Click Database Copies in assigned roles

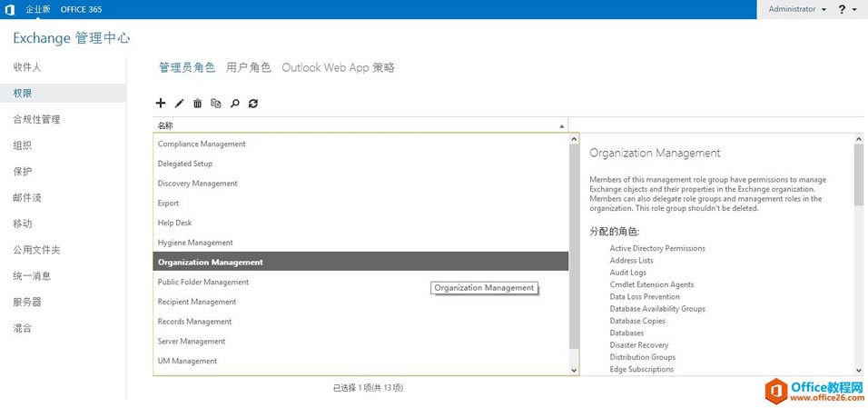point(637,321)
